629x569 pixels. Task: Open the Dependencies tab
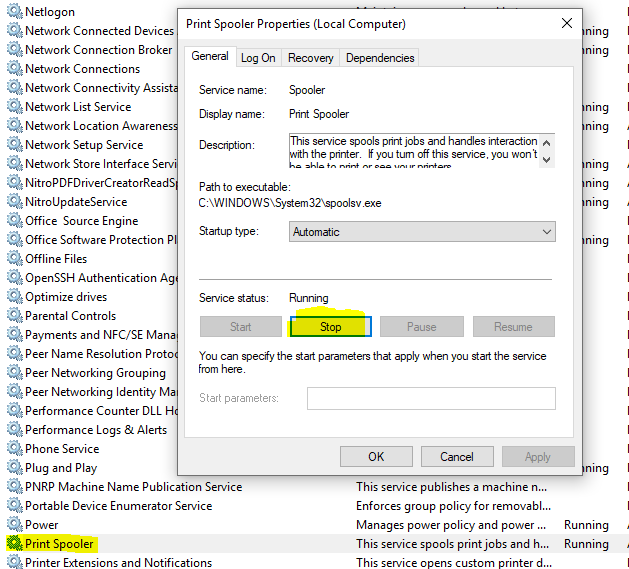pos(380,58)
